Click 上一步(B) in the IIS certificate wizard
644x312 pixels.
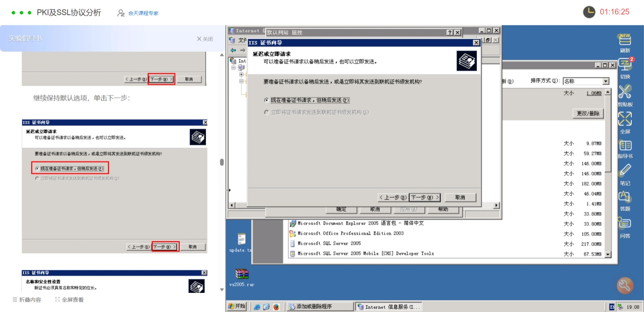click(393, 198)
